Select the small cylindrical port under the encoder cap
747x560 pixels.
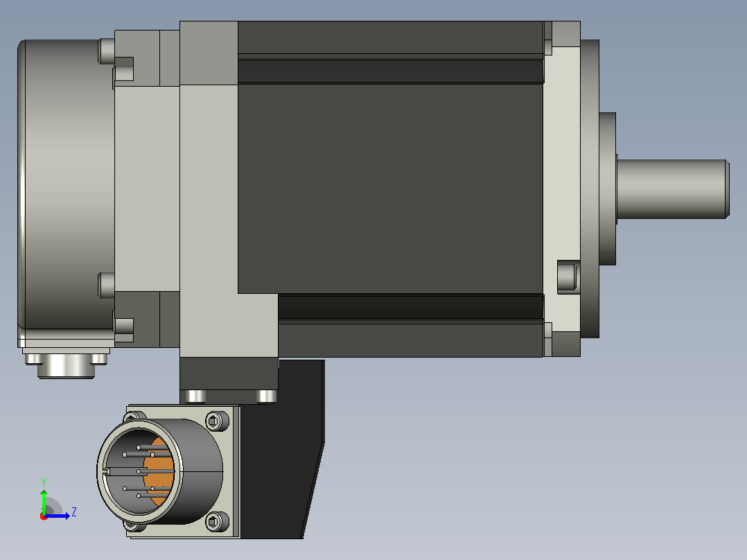(x=67, y=366)
